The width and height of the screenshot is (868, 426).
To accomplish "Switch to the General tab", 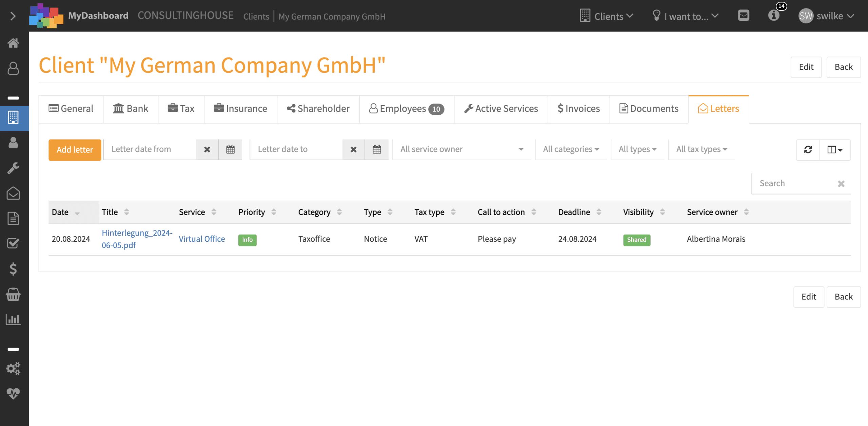I will pyautogui.click(x=71, y=109).
